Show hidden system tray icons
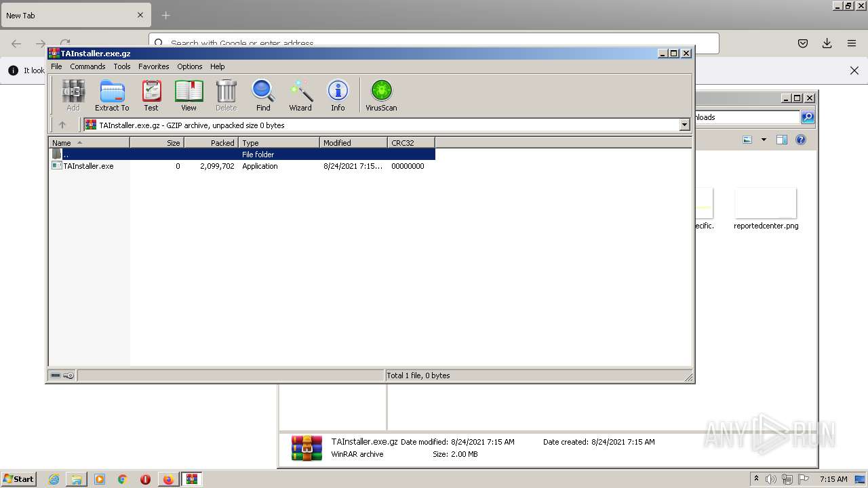 [x=756, y=479]
